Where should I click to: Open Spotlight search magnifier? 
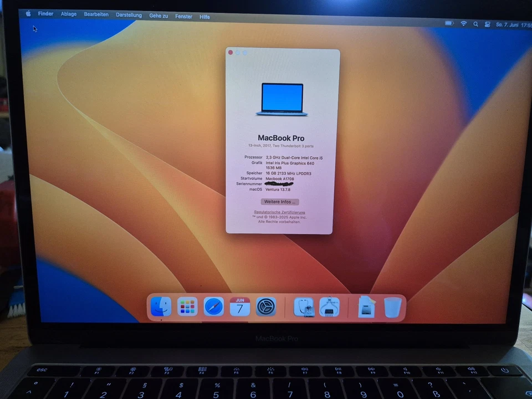coord(475,24)
